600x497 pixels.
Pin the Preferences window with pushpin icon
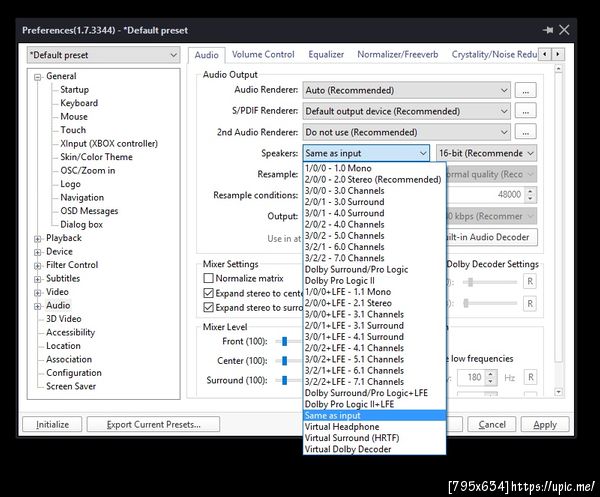(x=548, y=30)
